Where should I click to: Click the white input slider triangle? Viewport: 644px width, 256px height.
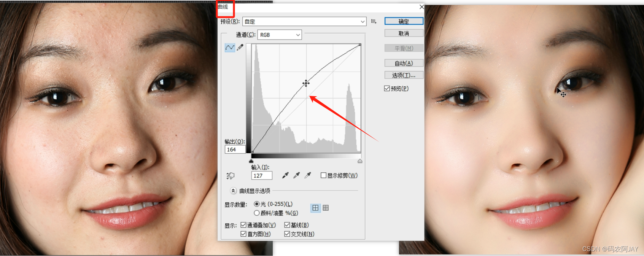click(x=360, y=161)
